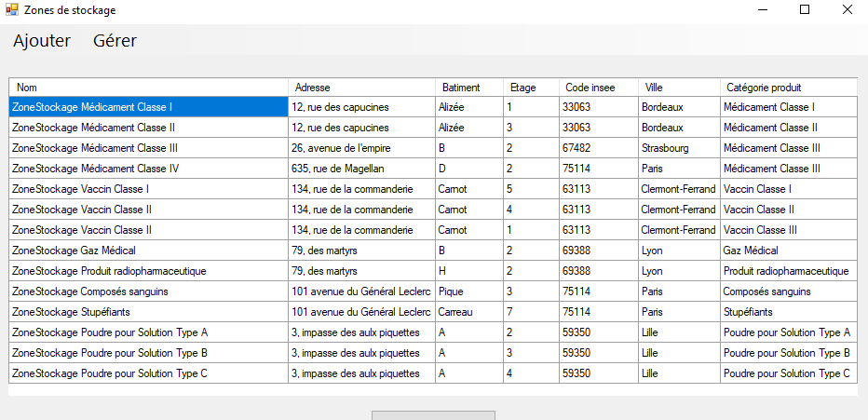868x420 pixels.
Task: Click the address cell 26, avenue de l'empire
Action: 361,148
